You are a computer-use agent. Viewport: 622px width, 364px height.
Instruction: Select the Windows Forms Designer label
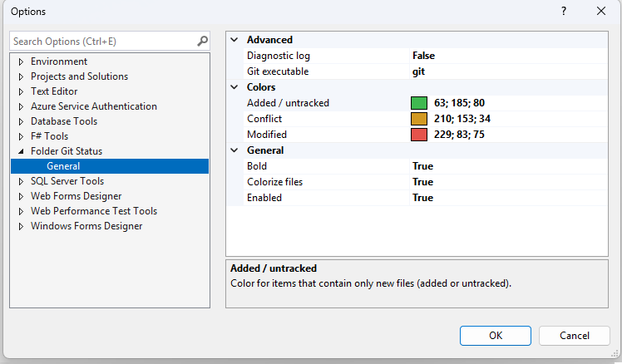click(86, 226)
